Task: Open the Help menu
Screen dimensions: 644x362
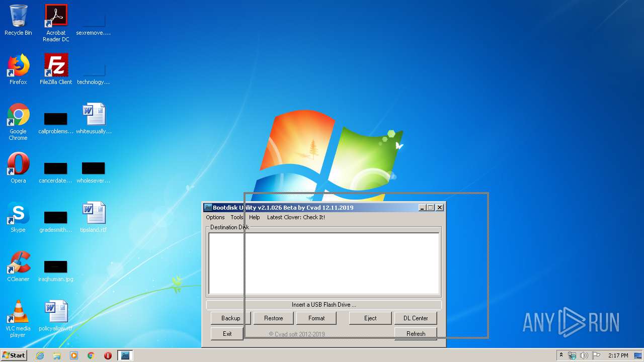Action: click(255, 217)
